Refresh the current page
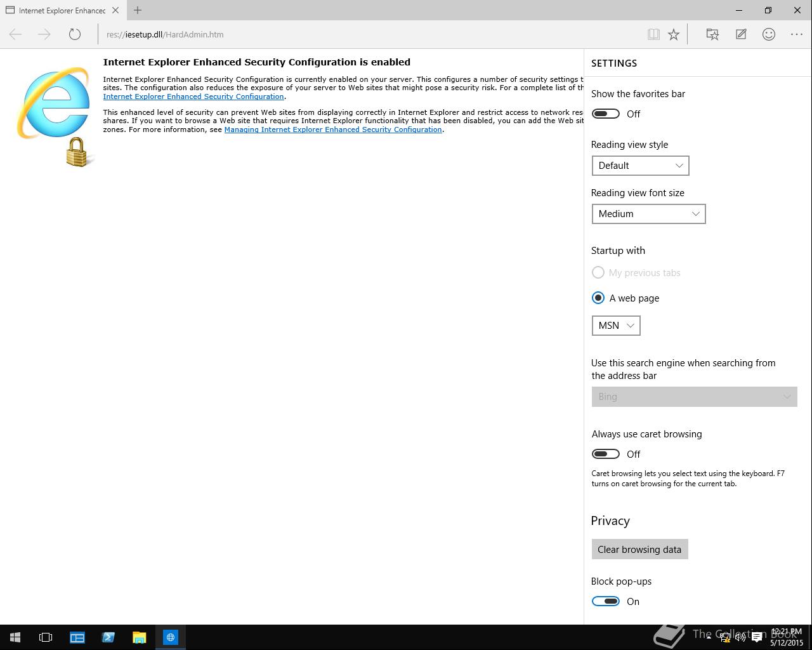812x650 pixels. click(75, 34)
